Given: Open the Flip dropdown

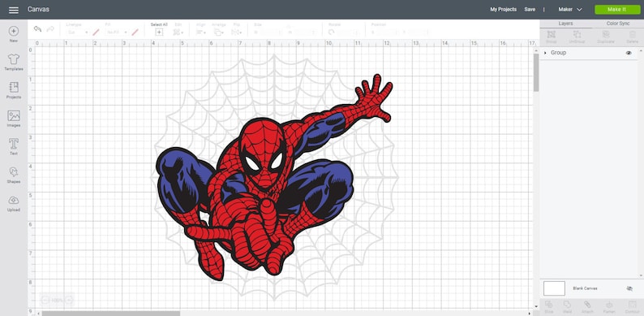Looking at the screenshot, I should coord(237,32).
